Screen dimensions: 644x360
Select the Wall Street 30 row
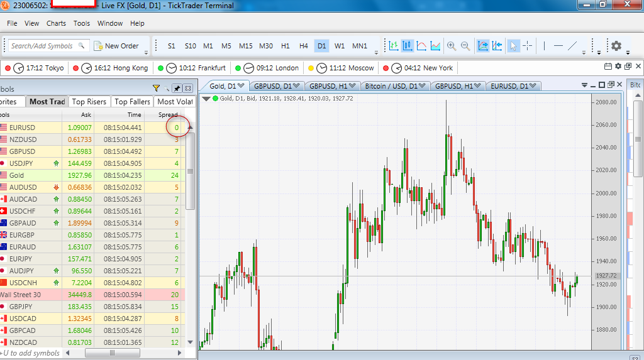point(92,295)
